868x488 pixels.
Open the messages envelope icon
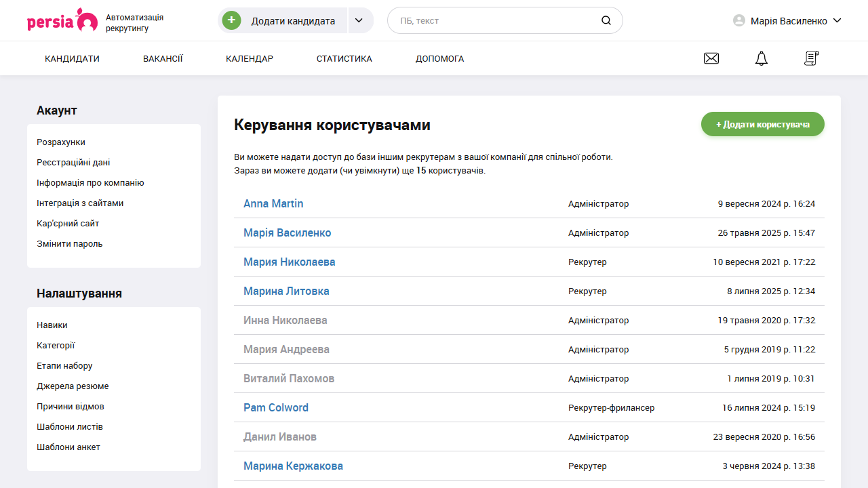[711, 58]
